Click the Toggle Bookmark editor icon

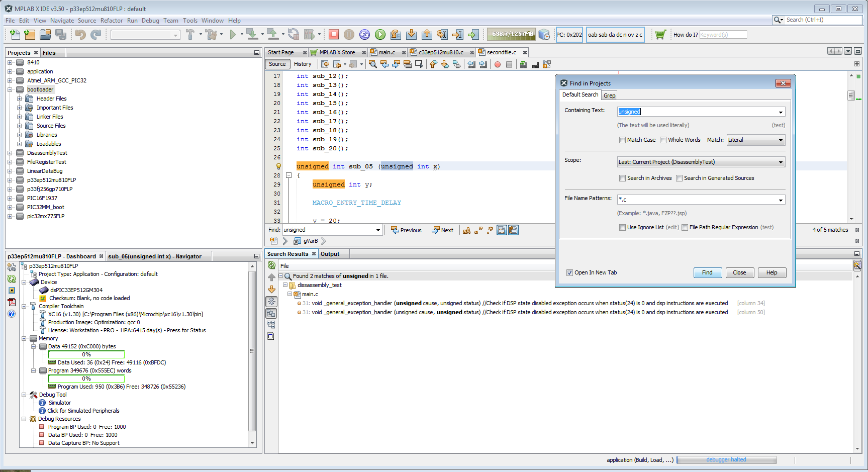tap(457, 64)
